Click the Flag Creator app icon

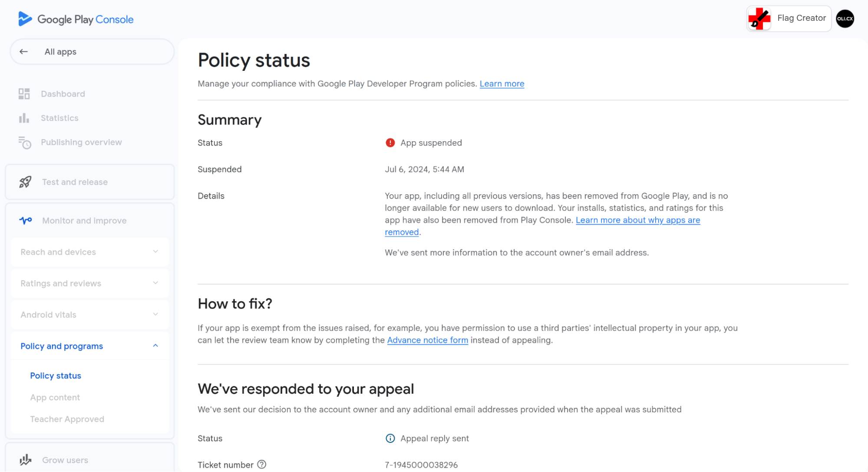[x=759, y=19]
